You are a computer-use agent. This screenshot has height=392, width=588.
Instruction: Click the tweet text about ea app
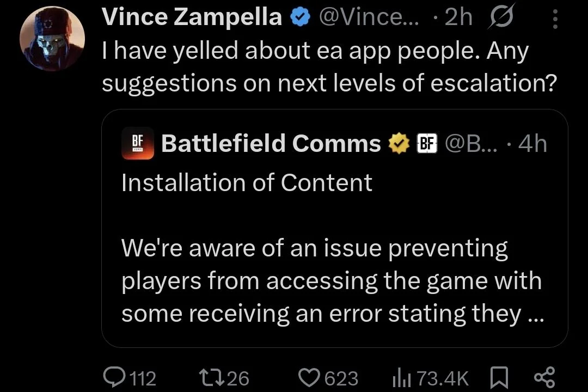[327, 66]
